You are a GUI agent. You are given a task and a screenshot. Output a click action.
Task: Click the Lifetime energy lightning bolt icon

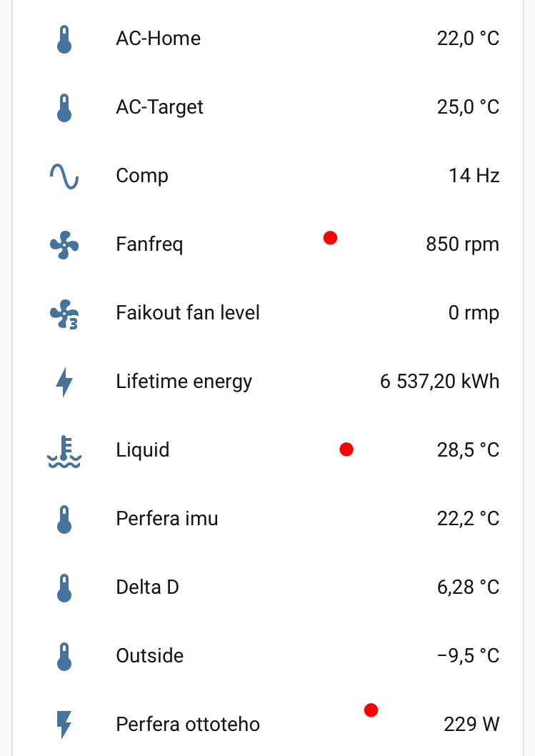click(x=64, y=382)
